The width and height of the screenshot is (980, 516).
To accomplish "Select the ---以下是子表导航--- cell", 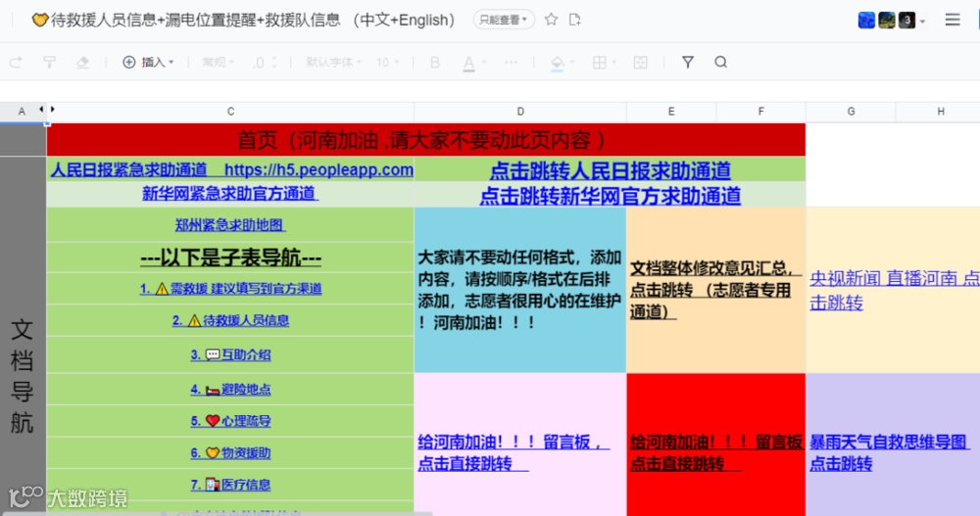I will coord(230,258).
